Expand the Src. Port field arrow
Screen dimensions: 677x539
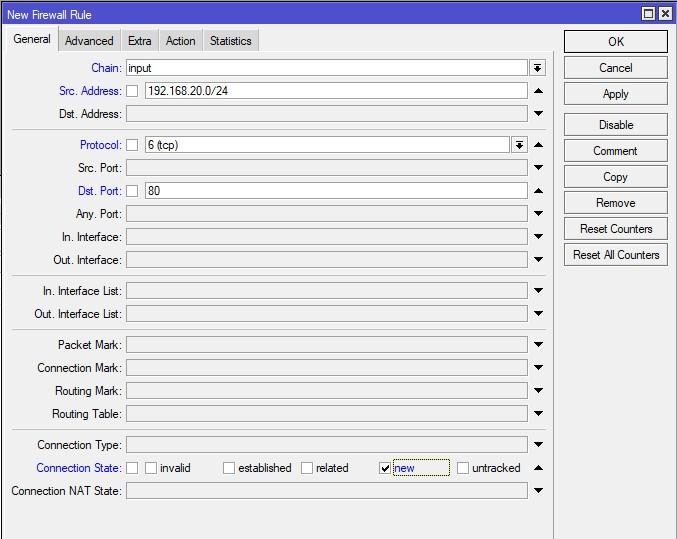pyautogui.click(x=538, y=167)
